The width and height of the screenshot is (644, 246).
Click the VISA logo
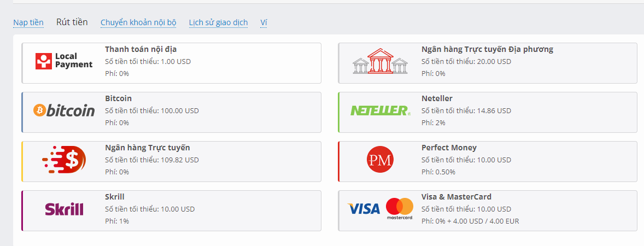[364, 209]
